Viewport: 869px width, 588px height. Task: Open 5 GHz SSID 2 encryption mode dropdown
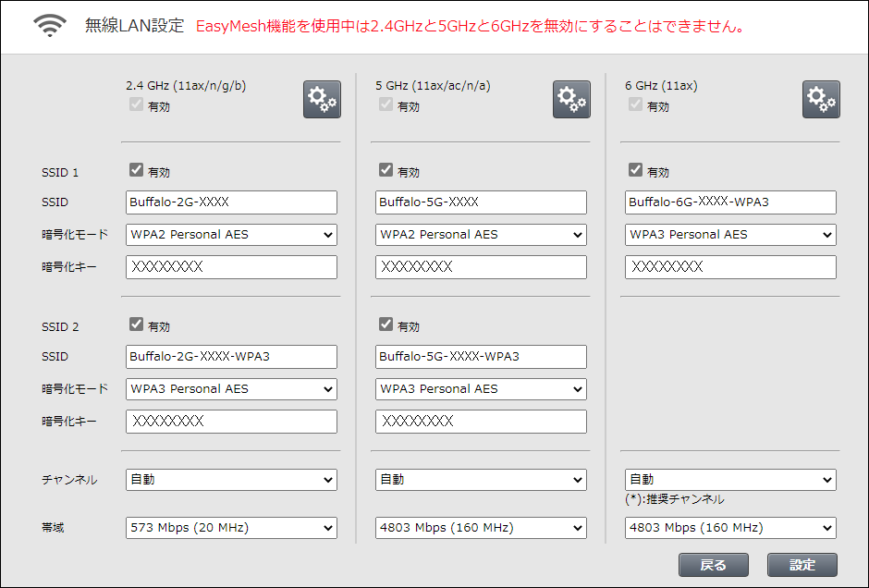click(x=481, y=389)
